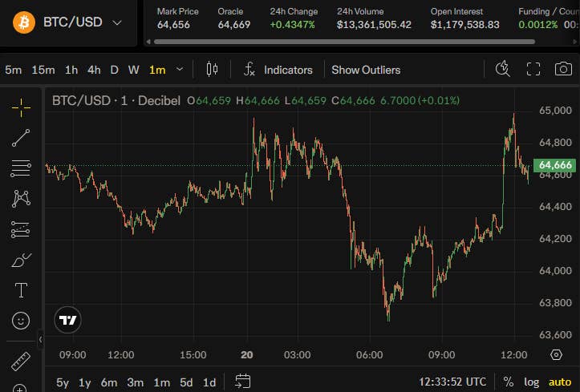Screen dimensions: 580x392
Task: Set date range to 5d
Action: [186, 382]
